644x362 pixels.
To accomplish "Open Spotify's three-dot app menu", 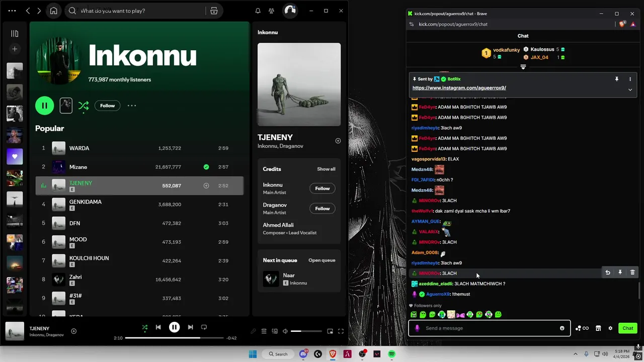I will [x=12, y=11].
